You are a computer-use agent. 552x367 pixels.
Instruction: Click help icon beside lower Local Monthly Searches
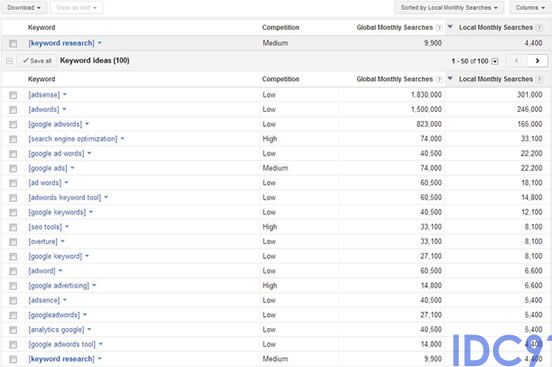coord(539,79)
